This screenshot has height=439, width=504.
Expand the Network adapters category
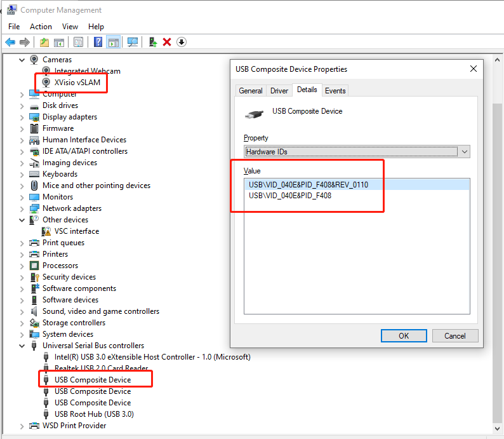tap(22, 209)
